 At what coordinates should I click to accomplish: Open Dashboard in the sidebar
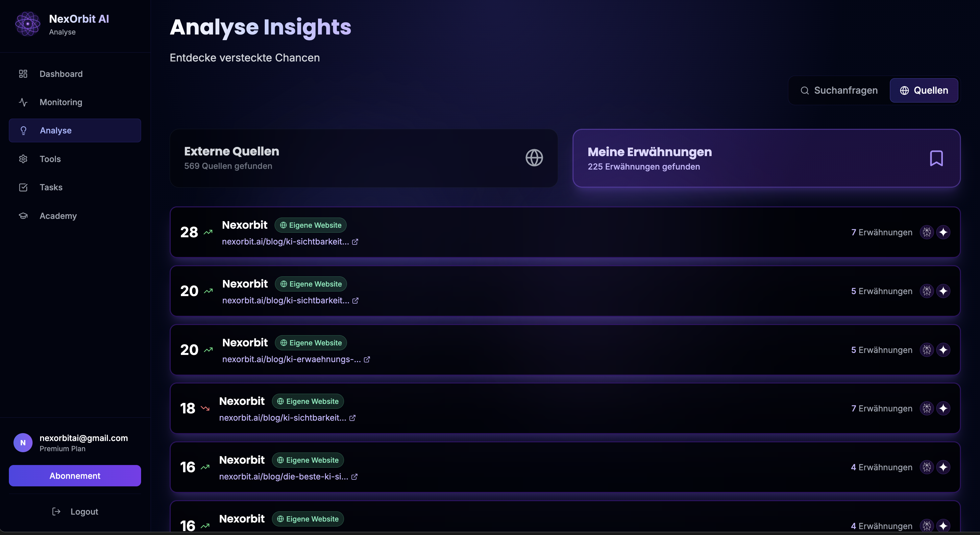click(61, 74)
